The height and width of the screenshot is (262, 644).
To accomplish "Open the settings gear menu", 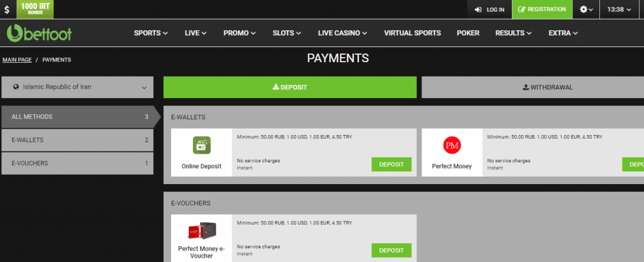I will tap(586, 9).
